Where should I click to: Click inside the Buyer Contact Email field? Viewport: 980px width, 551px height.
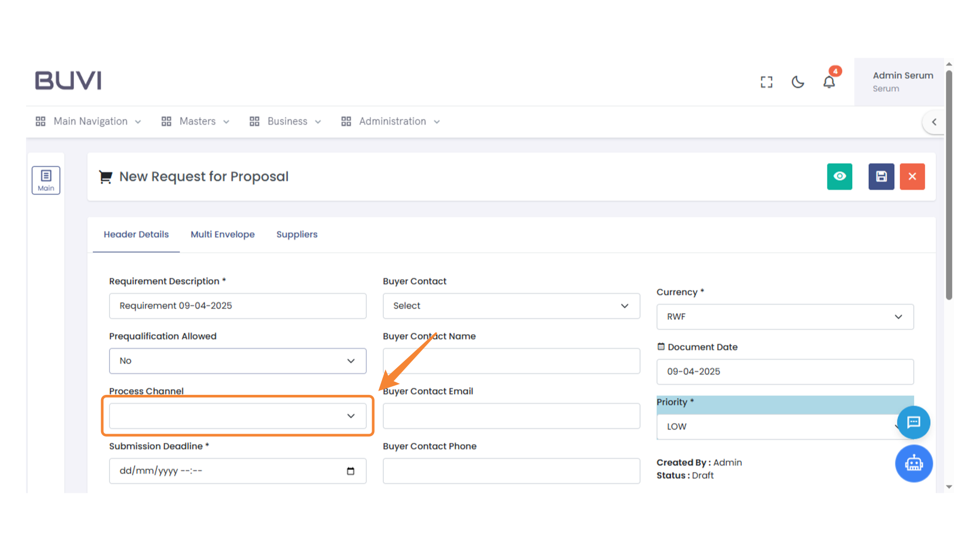pos(511,416)
